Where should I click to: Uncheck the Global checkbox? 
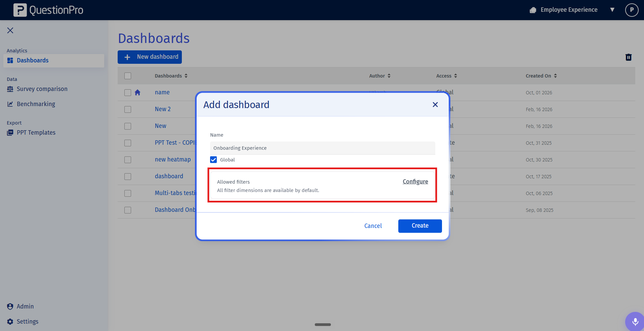click(x=213, y=160)
